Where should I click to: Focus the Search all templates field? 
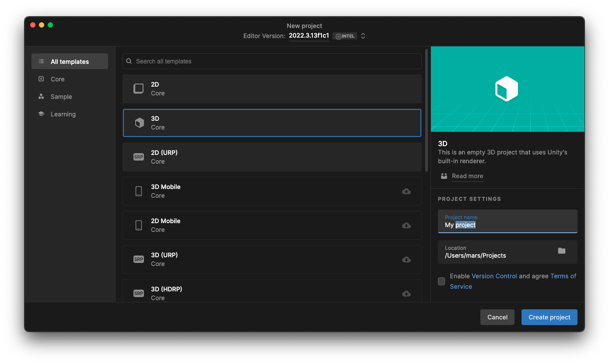(x=272, y=61)
